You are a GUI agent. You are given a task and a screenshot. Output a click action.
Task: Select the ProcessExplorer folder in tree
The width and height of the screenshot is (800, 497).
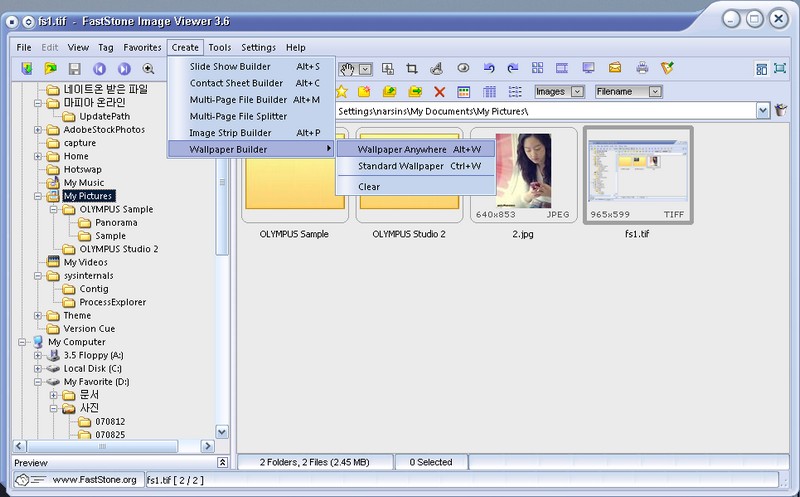pyautogui.click(x=112, y=302)
